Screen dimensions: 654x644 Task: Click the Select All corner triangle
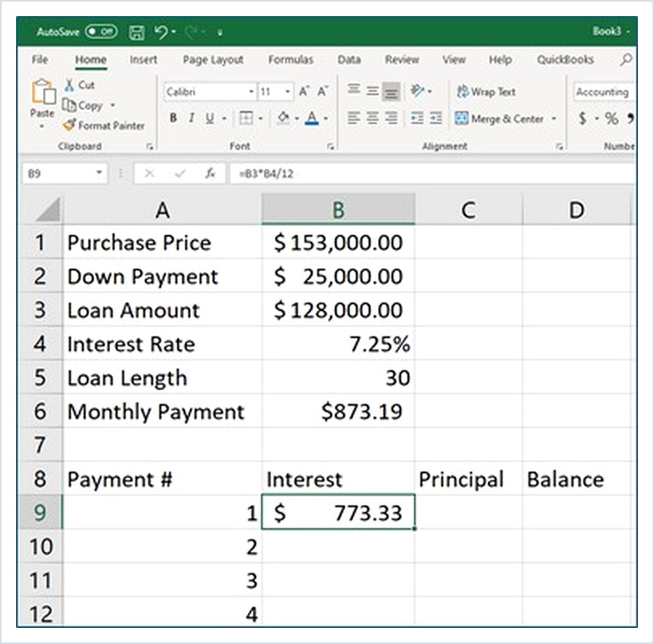point(47,209)
